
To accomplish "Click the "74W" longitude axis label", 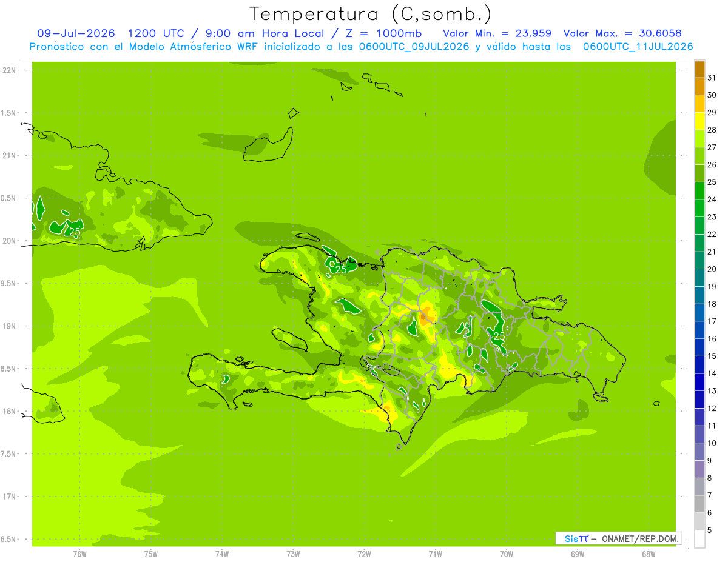I will click(x=222, y=554).
